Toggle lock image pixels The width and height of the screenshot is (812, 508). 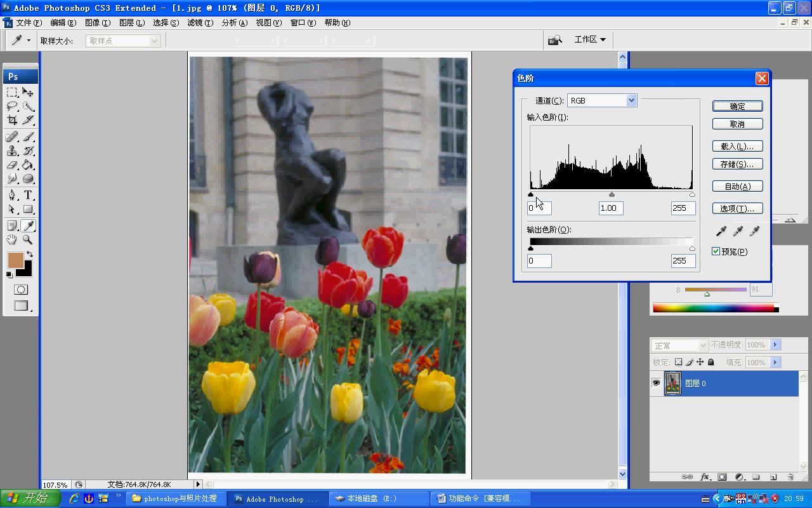coord(689,362)
